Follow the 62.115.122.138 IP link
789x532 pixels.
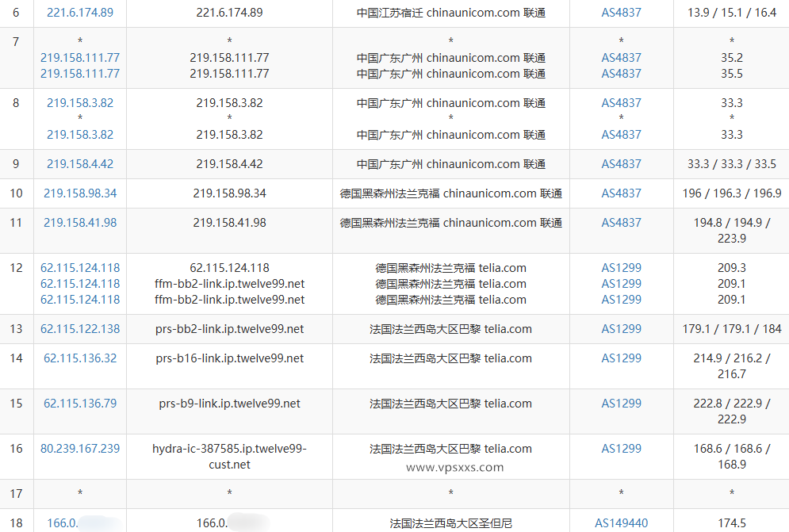point(80,329)
